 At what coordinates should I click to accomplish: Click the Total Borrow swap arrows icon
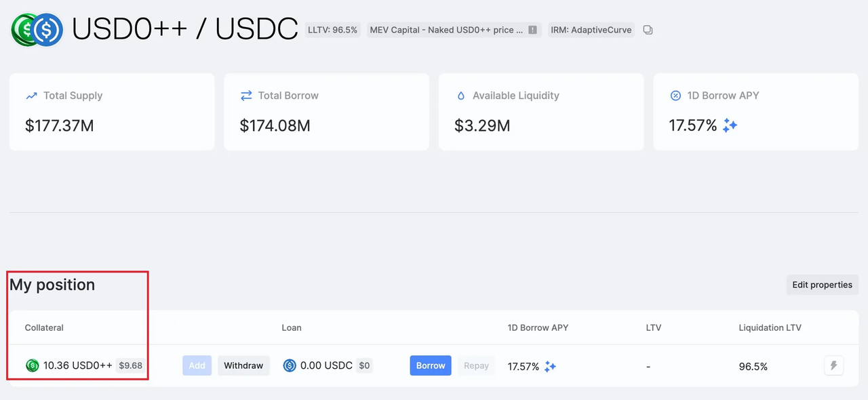point(246,96)
